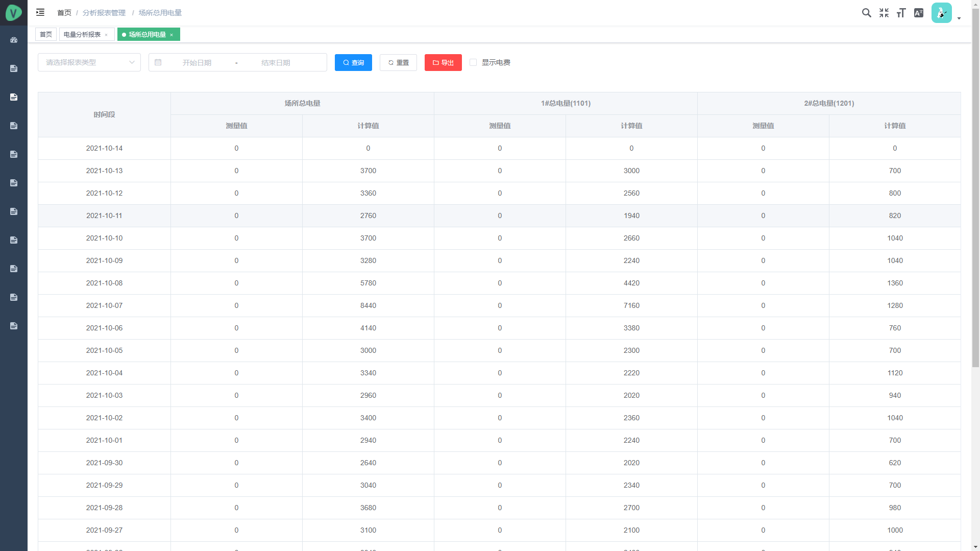Open the 请选择报表类型 dropdown
The width and height of the screenshot is (980, 551).
89,62
